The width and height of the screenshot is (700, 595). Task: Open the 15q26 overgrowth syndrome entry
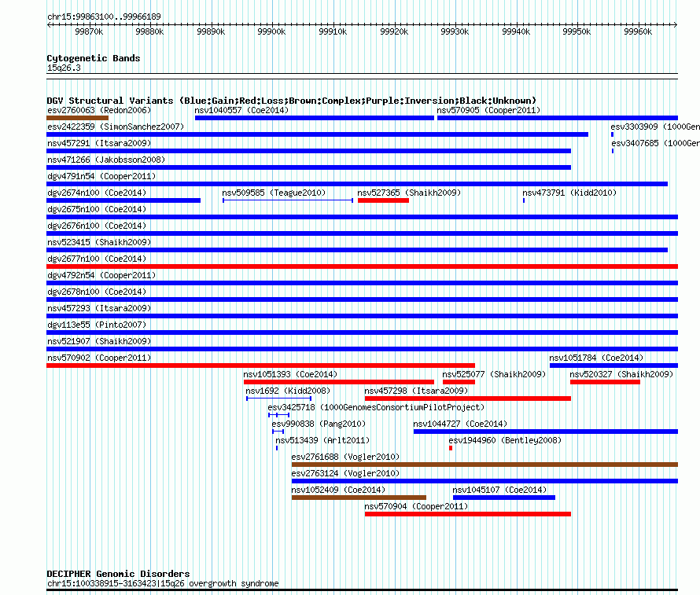tap(163, 583)
